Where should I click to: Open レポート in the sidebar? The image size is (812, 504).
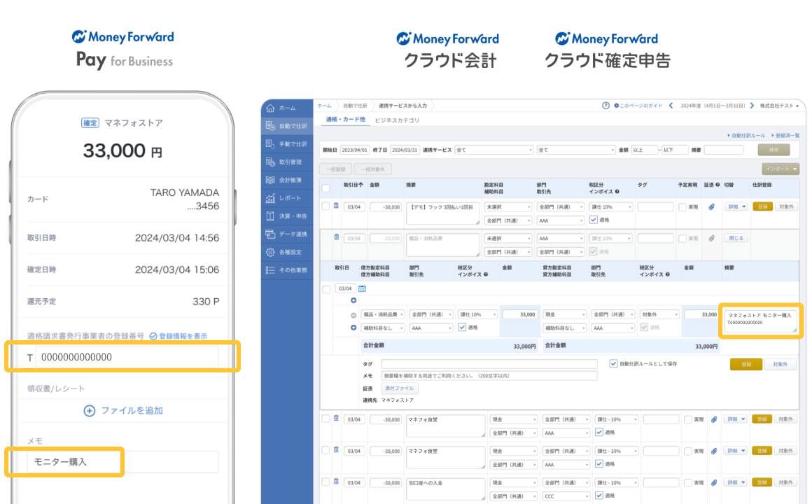[x=287, y=198]
